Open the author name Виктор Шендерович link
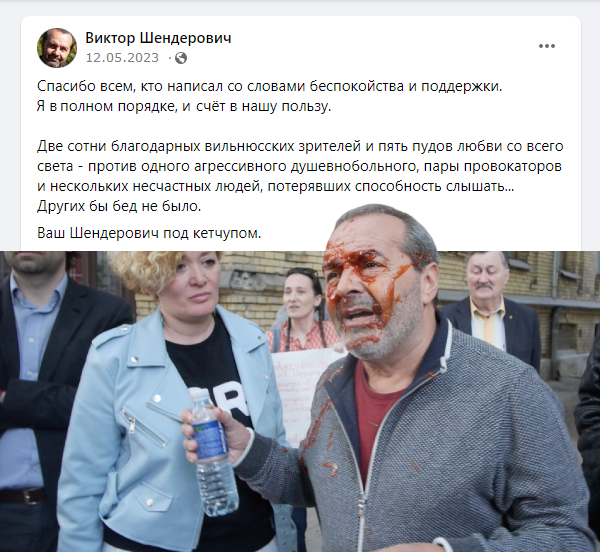Viewport: 600px width, 552px height. [158, 38]
